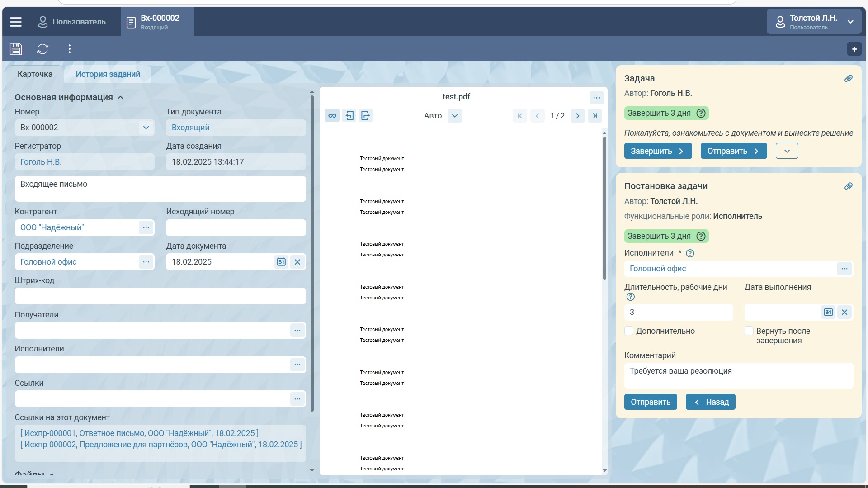Select the Карточка tab
Image resolution: width=868 pixels, height=488 pixels.
pos(35,74)
